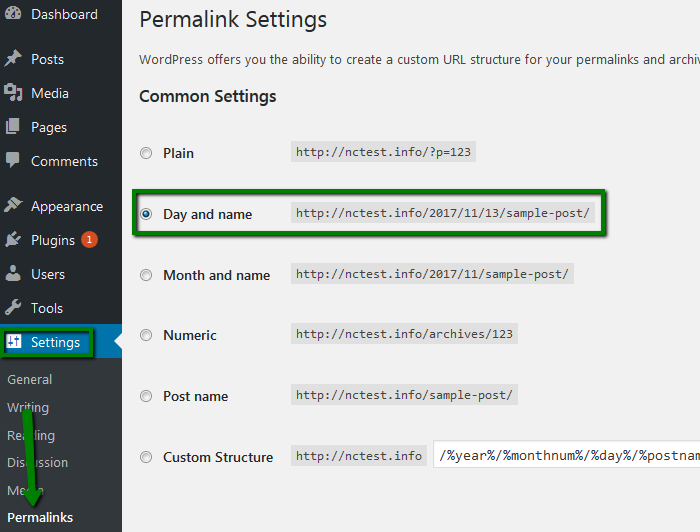
Task: Click the Settings sliders icon
Action: (13, 341)
